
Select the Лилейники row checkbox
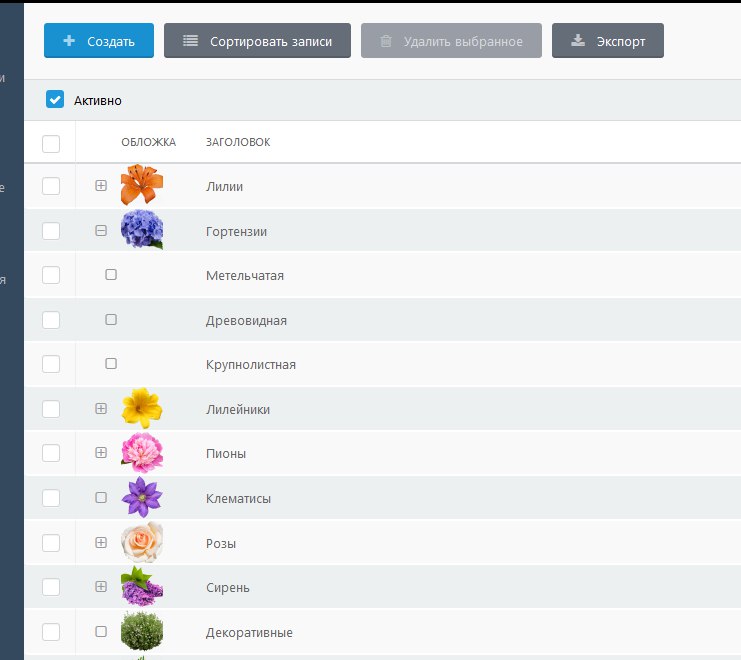pos(51,409)
